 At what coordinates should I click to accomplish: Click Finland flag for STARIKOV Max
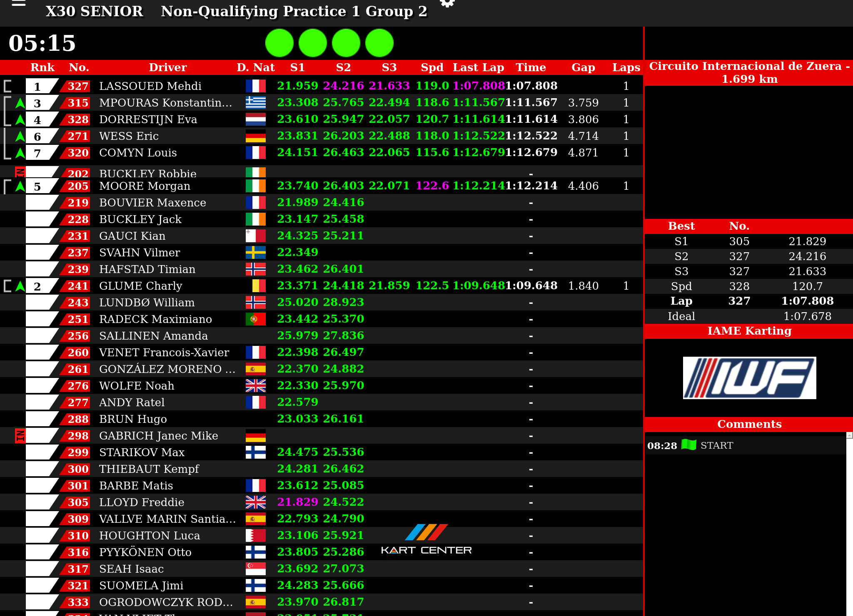(256, 452)
